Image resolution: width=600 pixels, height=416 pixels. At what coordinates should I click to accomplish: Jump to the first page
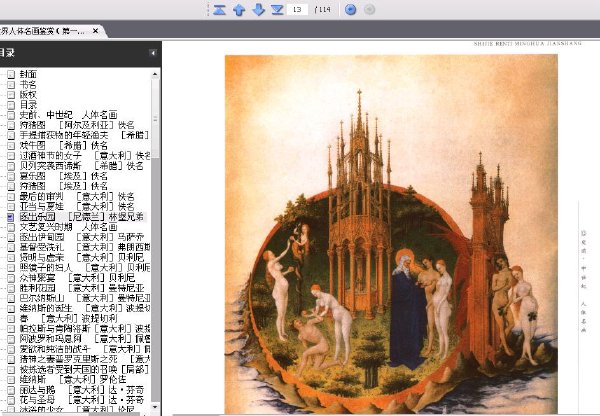point(219,9)
